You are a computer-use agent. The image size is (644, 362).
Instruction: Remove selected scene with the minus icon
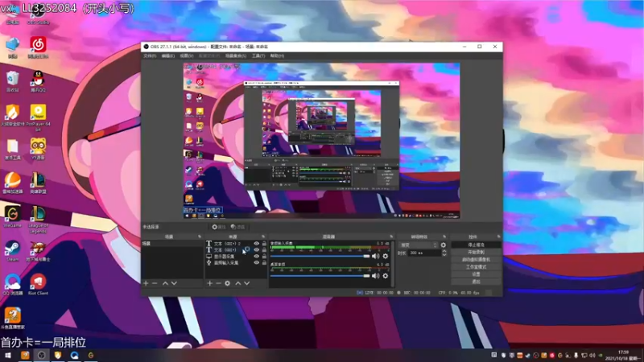pyautogui.click(x=155, y=283)
